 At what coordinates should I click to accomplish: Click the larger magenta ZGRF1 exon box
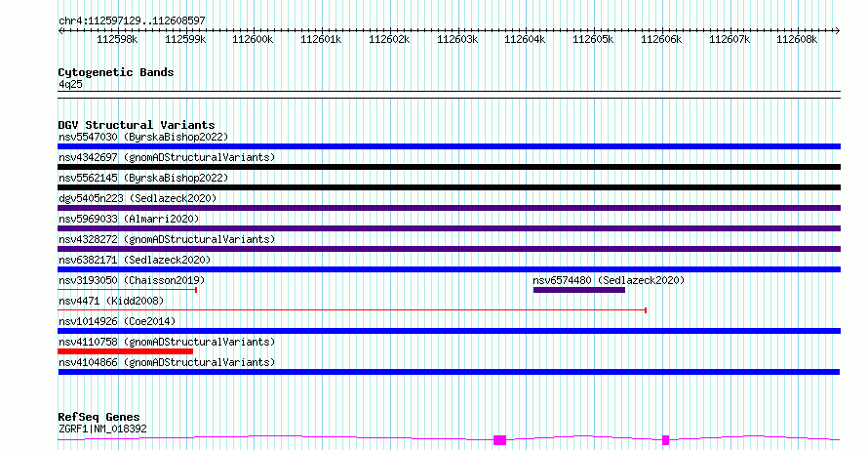click(x=500, y=440)
